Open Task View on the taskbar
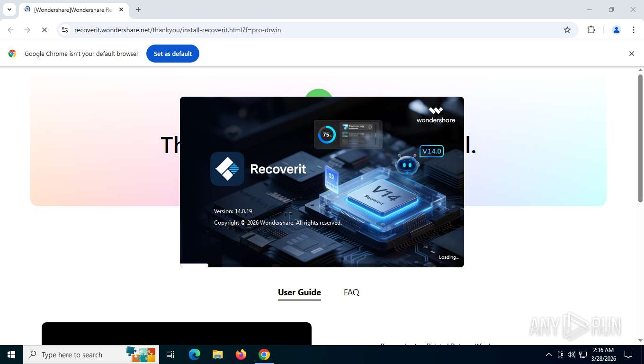The width and height of the screenshot is (644, 364). (170, 355)
